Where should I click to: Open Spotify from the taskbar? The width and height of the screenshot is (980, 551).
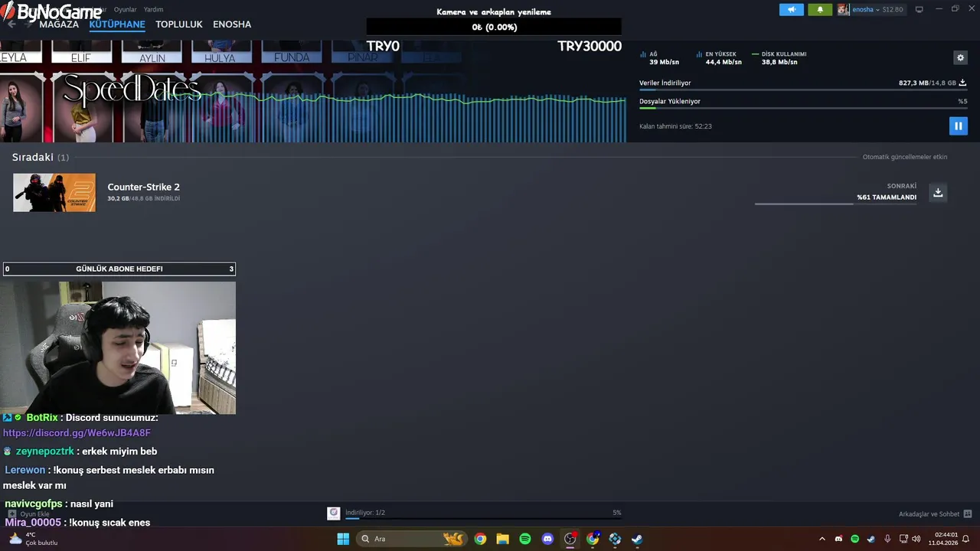pos(525,539)
